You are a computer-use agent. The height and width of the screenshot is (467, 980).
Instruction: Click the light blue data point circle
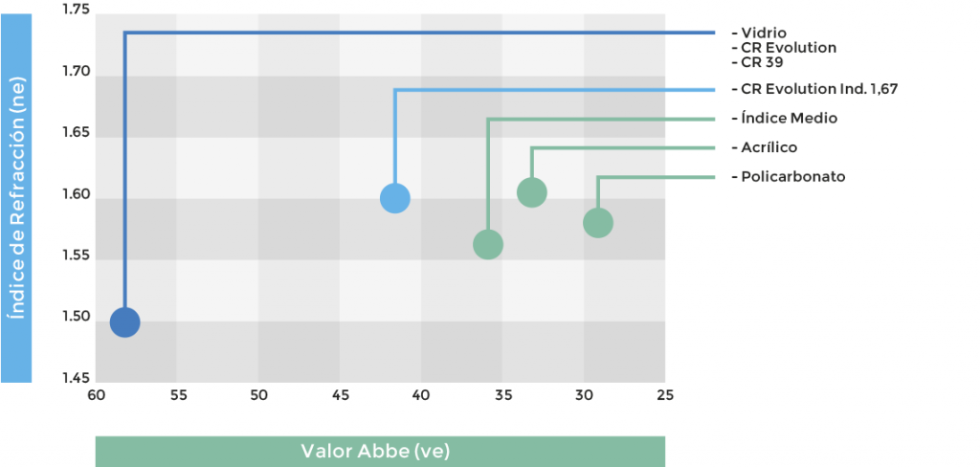coord(395,198)
